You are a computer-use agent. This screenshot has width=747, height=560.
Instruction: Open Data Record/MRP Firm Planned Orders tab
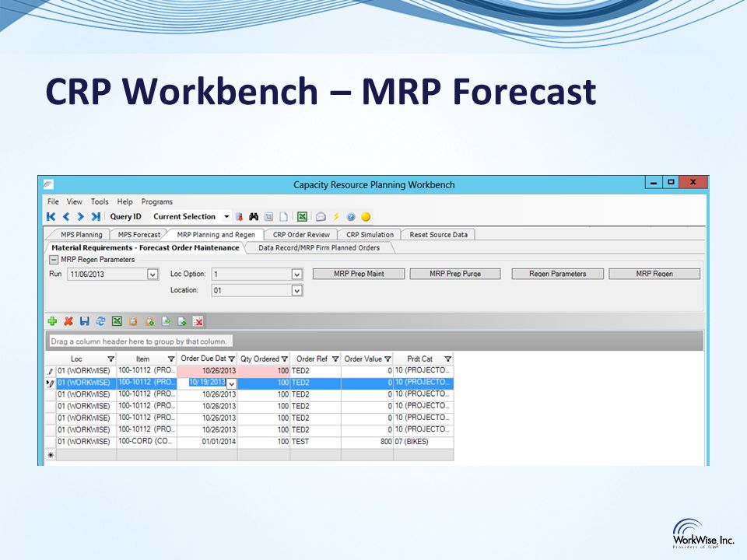point(319,247)
